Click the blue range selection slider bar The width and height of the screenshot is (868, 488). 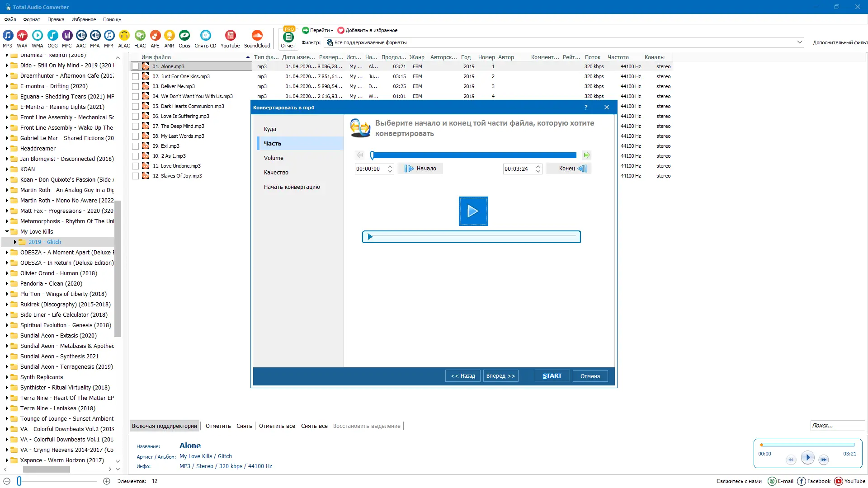[474, 155]
